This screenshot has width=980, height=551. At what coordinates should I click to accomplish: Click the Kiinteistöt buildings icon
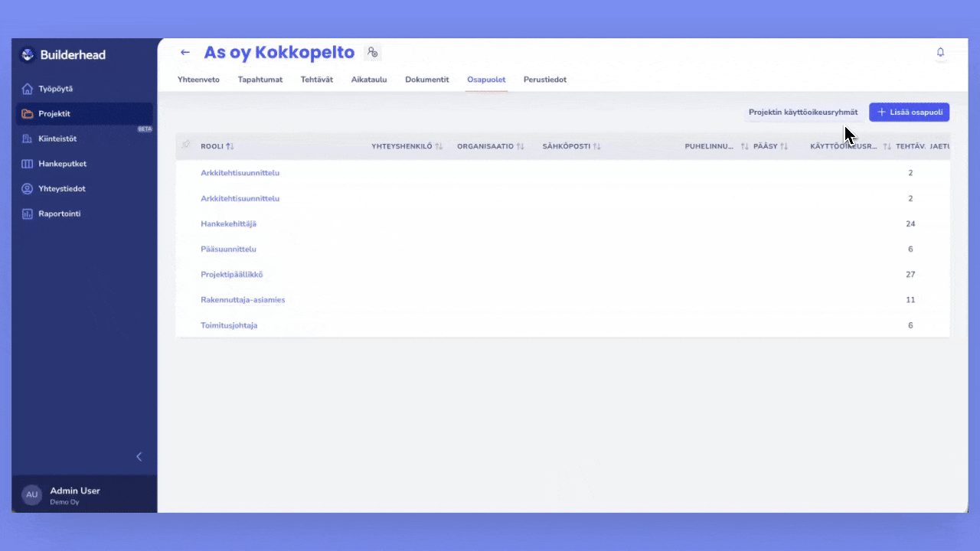click(x=28, y=139)
